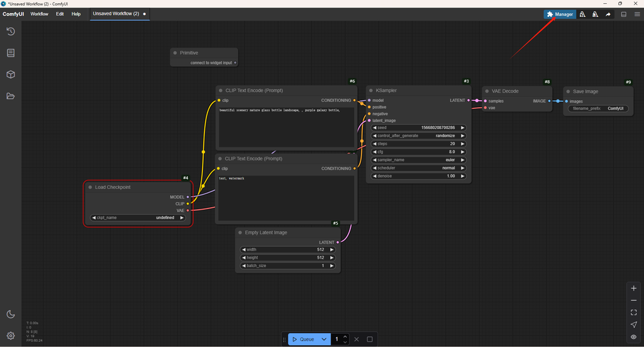Open the workflows folder icon in sidebar
Viewport: 644px width, 347px height.
[11, 96]
